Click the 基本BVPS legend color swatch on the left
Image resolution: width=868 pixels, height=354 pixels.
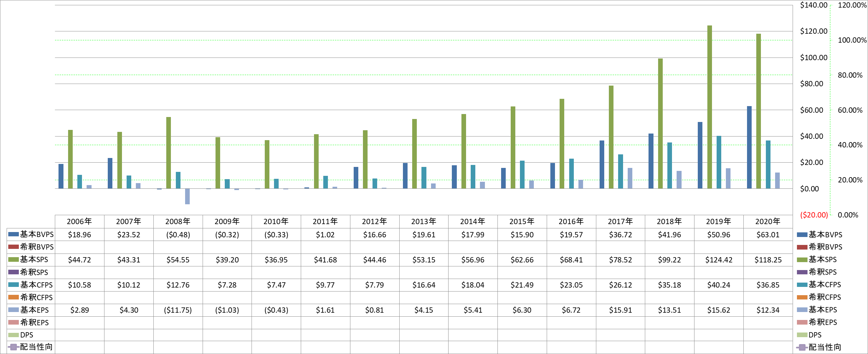tap(13, 234)
